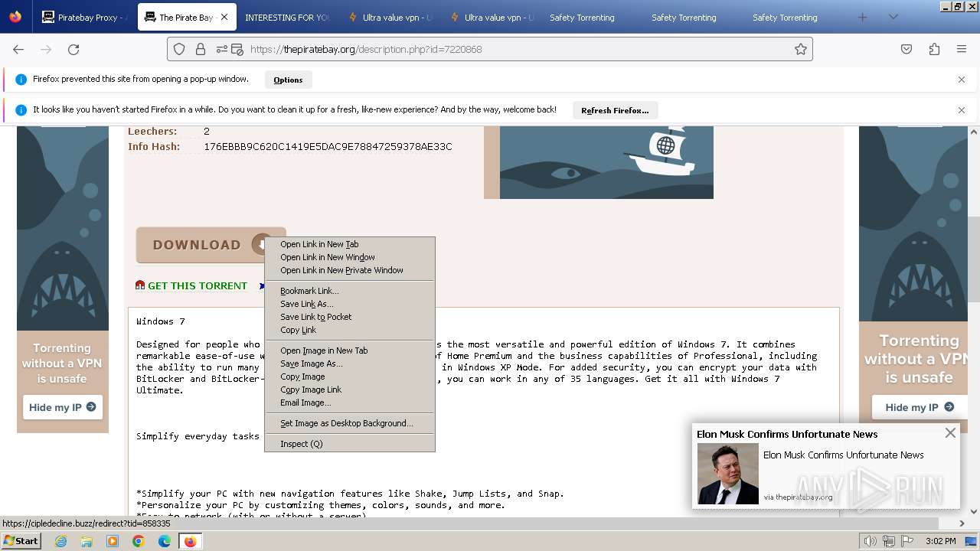The image size is (980, 551).
Task: Open the Windows Start button
Action: [21, 540]
